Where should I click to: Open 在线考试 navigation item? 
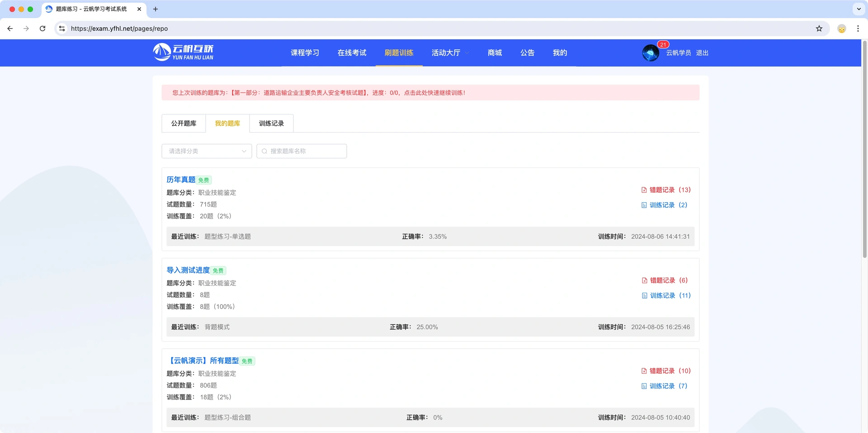pos(352,53)
